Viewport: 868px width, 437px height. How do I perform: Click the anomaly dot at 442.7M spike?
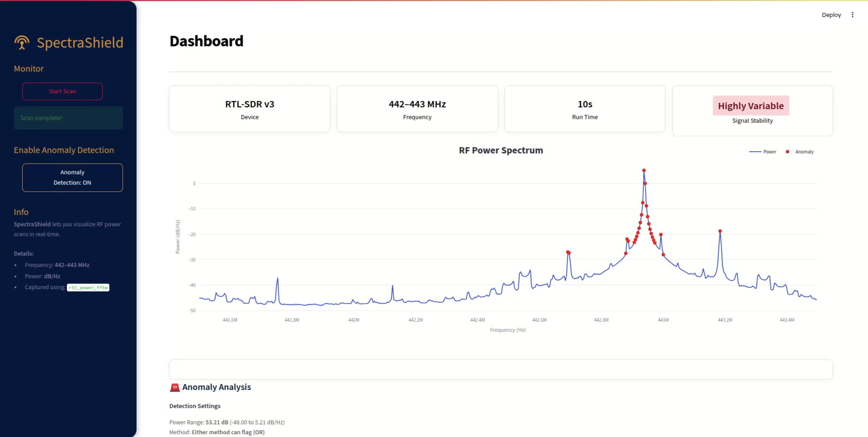pos(568,252)
